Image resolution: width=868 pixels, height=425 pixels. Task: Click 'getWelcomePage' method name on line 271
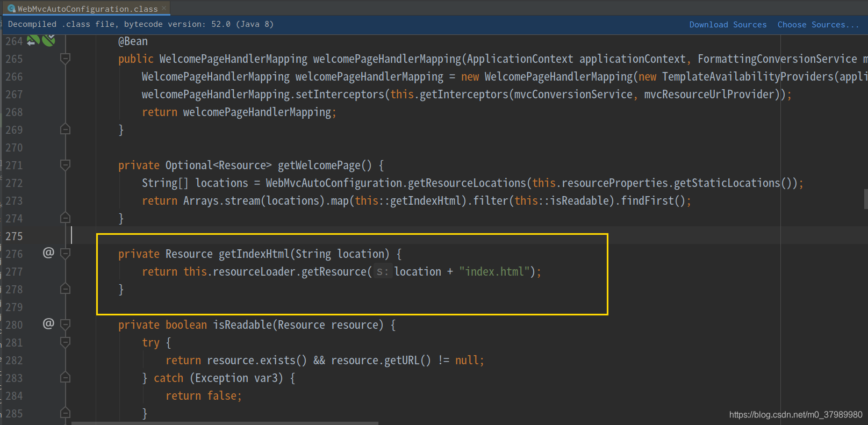click(x=319, y=165)
